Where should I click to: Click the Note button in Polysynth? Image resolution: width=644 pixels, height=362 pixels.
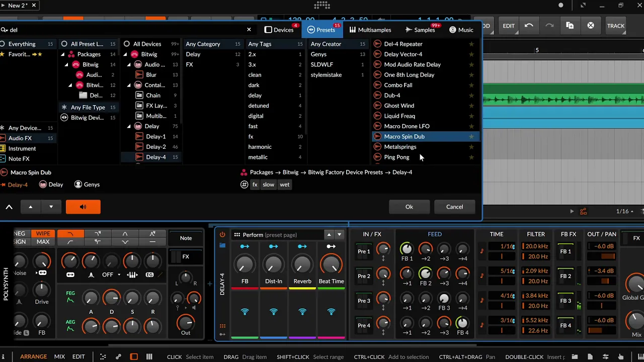186,238
